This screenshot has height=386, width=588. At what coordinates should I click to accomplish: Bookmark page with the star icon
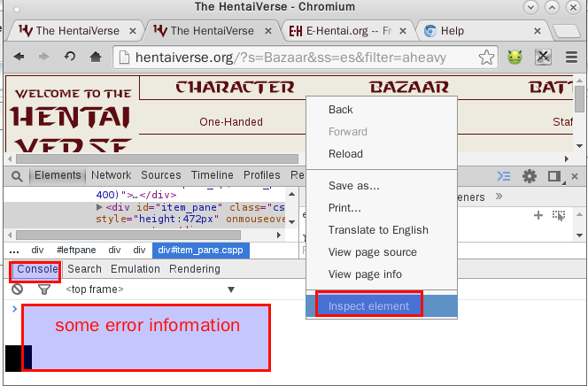coord(486,58)
